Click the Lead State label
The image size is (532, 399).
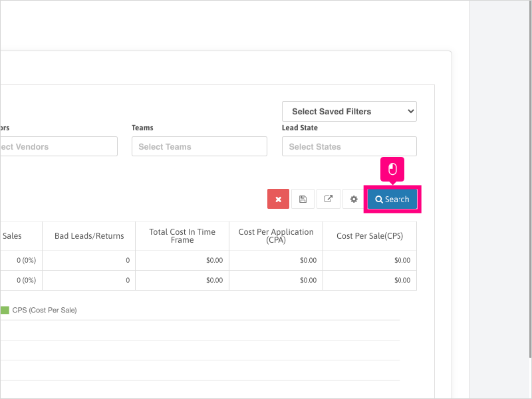pos(300,128)
